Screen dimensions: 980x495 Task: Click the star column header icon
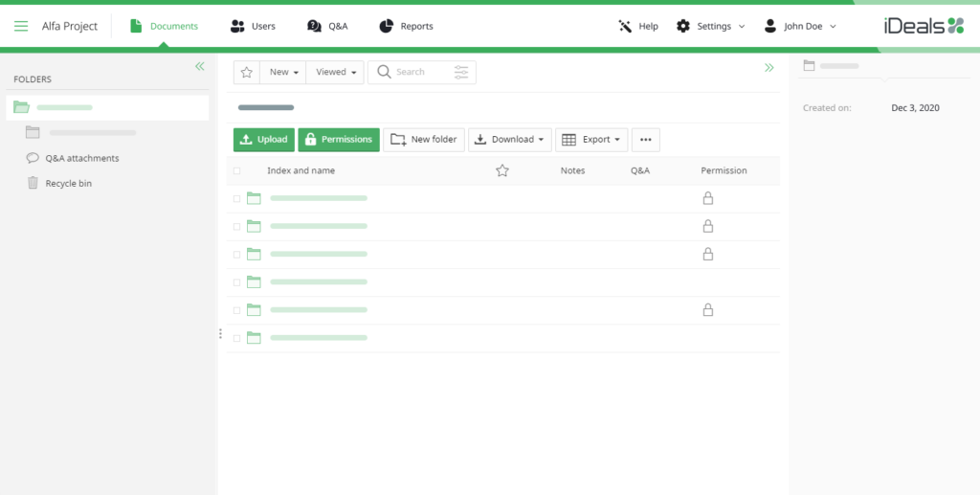[502, 170]
